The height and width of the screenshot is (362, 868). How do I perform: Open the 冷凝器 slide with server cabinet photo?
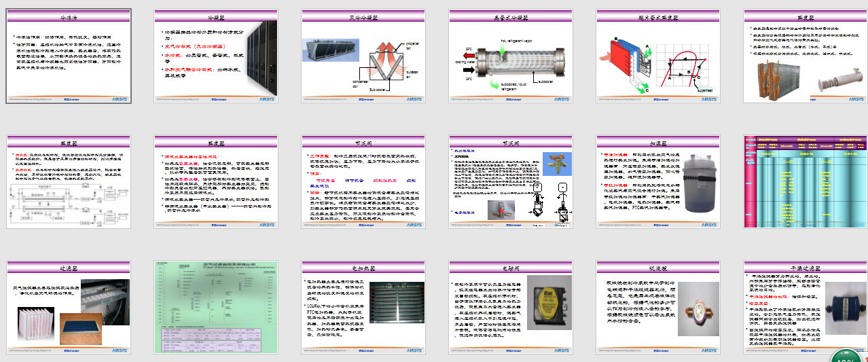click(x=216, y=56)
